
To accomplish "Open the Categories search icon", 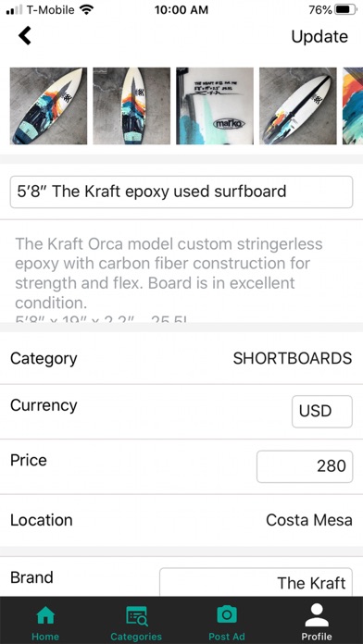I will [x=136, y=615].
